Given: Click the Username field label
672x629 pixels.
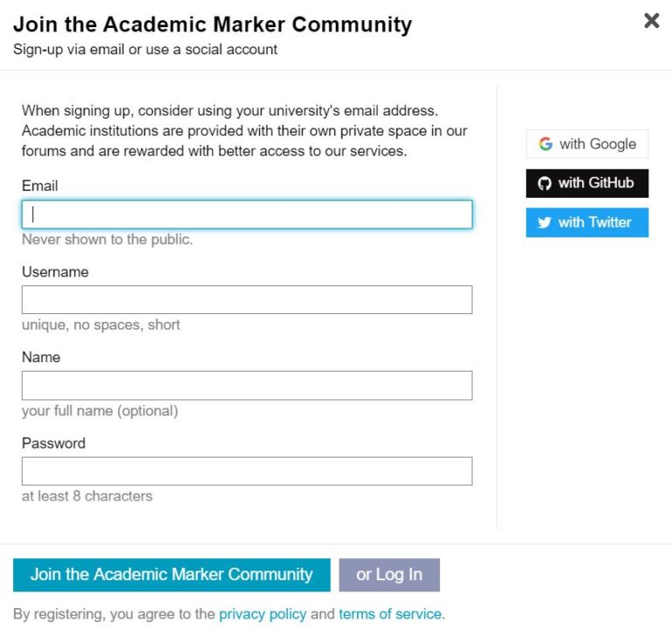Looking at the screenshot, I should click(x=55, y=272).
